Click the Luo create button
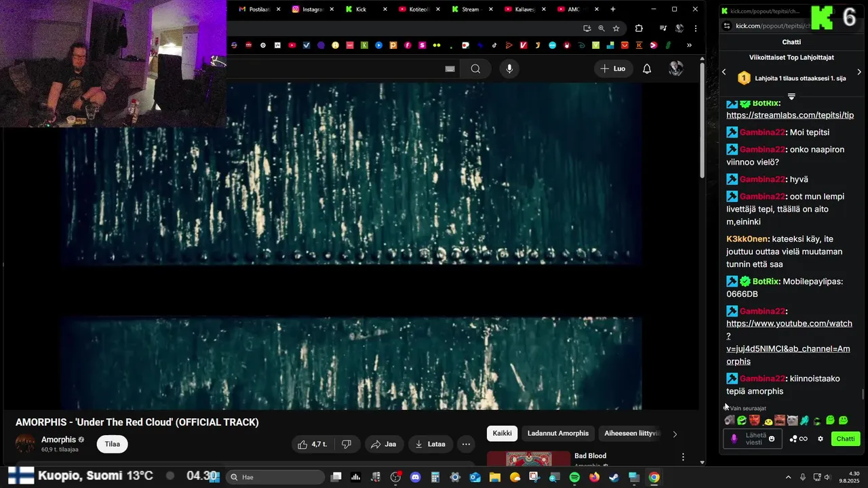The width and height of the screenshot is (868, 488). coord(612,68)
